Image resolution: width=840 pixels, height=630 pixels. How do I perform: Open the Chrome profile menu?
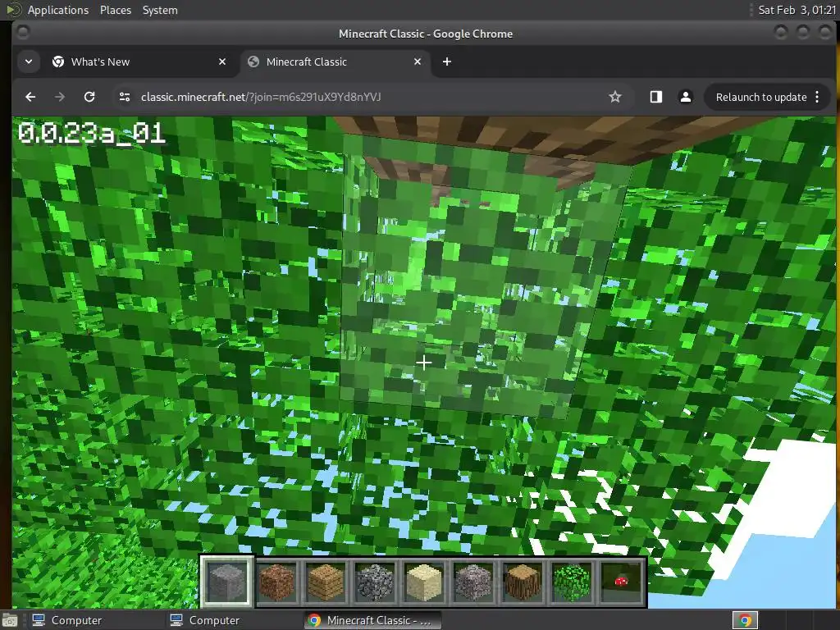pyautogui.click(x=685, y=97)
